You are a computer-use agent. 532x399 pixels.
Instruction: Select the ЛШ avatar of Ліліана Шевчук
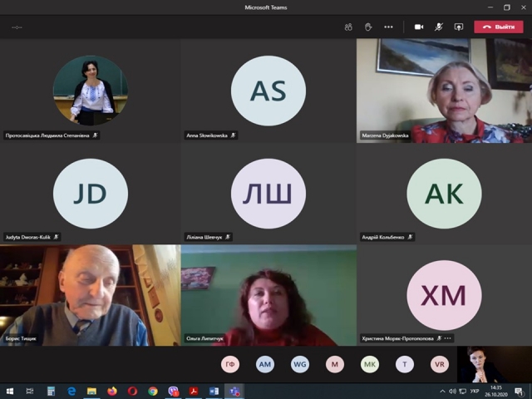point(268,194)
